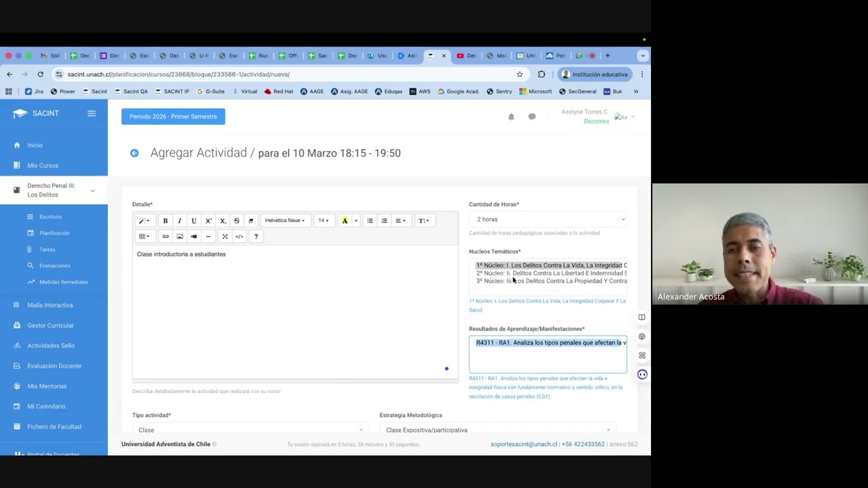The image size is (868, 488).
Task: Email soportesacint@unach.cl support link
Action: pyautogui.click(x=524, y=445)
